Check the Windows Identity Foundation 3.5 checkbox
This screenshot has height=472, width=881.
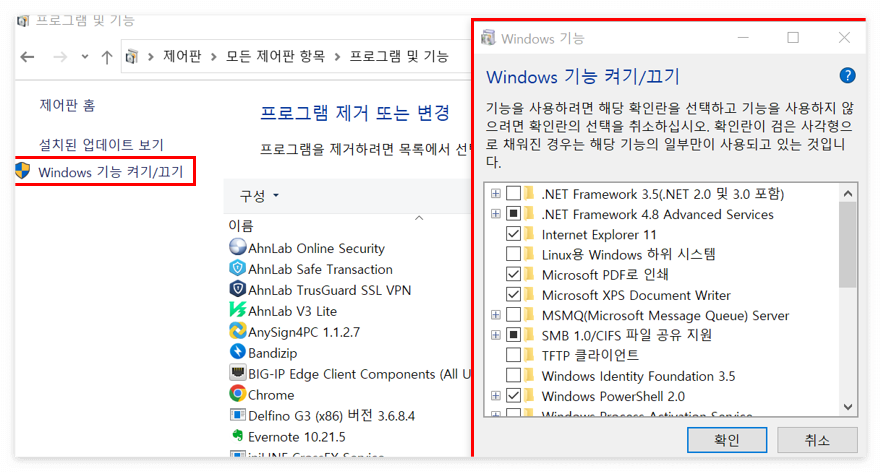[513, 375]
